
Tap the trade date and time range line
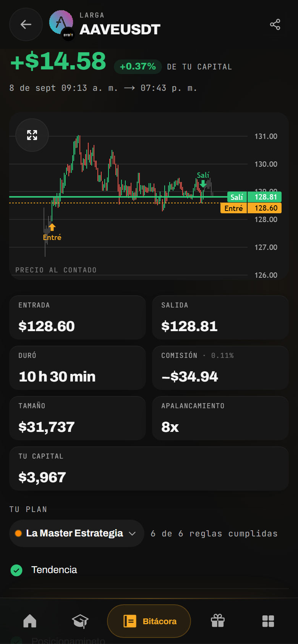tap(103, 88)
